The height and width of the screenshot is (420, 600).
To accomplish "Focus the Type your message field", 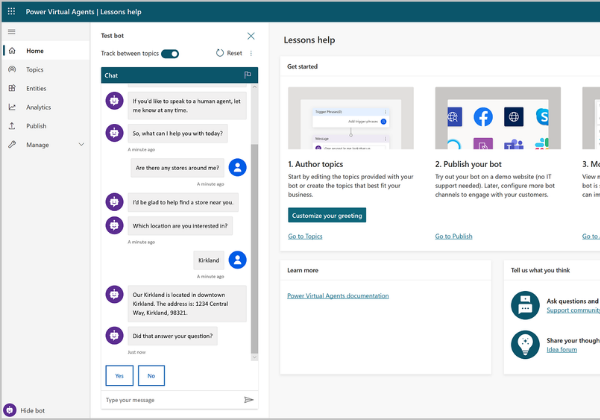I will (x=172, y=400).
